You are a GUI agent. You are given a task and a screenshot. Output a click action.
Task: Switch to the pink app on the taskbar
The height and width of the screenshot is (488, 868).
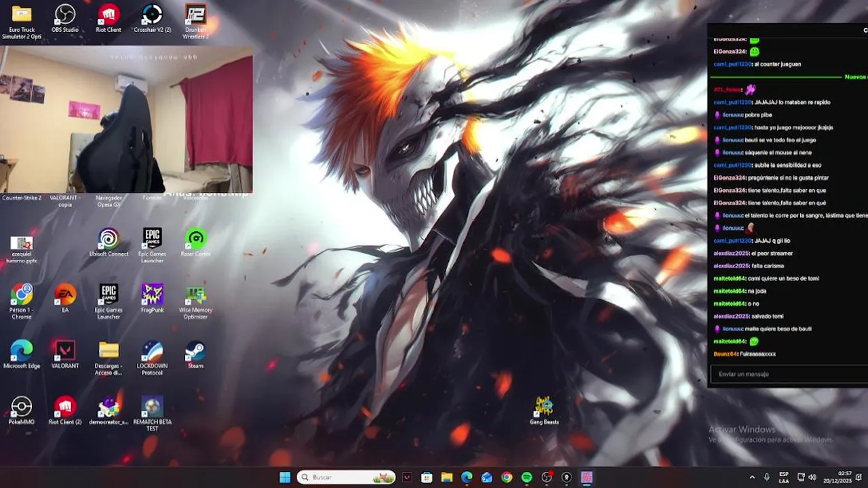coord(587,477)
